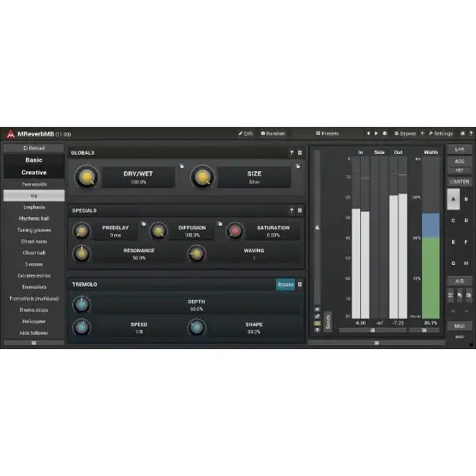
Task: Click the Reload button
Action: (x=34, y=148)
